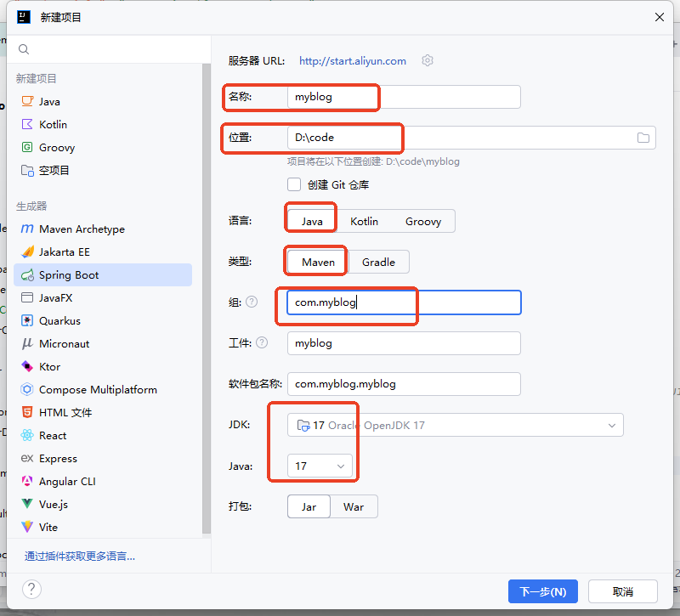This screenshot has height=616, width=680.
Task: Click the 软件包名称 input field
Action: [x=404, y=384]
